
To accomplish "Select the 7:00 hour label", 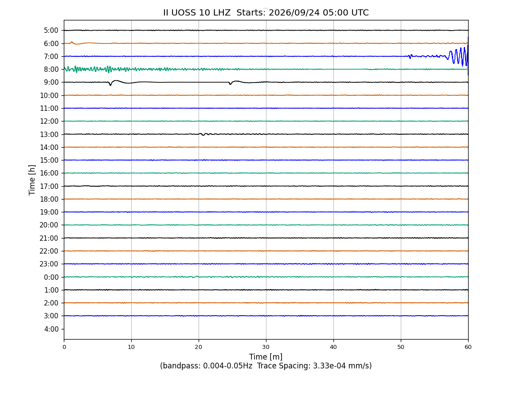I will 51,56.
